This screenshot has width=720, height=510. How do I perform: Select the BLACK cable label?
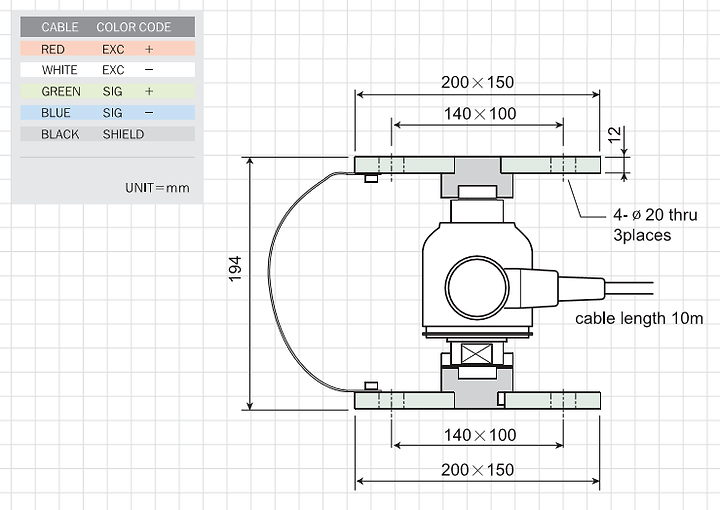[x=60, y=134]
